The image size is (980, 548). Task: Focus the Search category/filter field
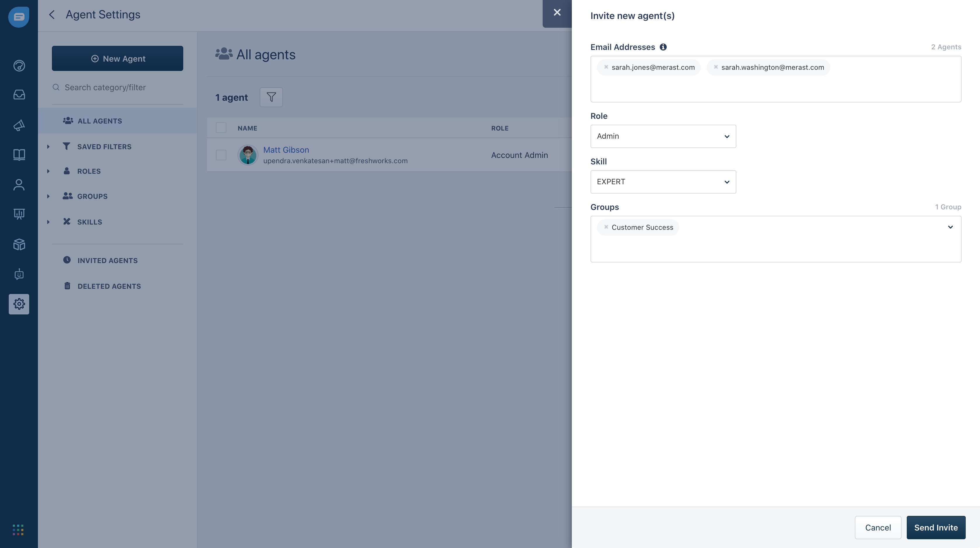point(118,87)
